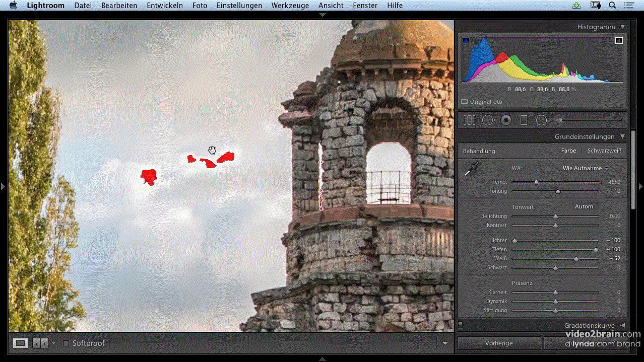Click the display mirroring menu bar icon

point(596,6)
